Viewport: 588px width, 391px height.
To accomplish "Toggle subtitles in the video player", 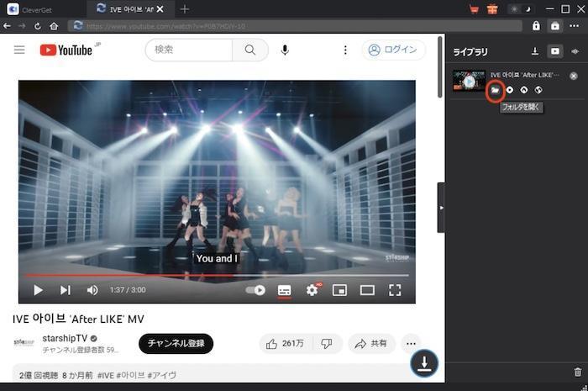I will [x=284, y=290].
